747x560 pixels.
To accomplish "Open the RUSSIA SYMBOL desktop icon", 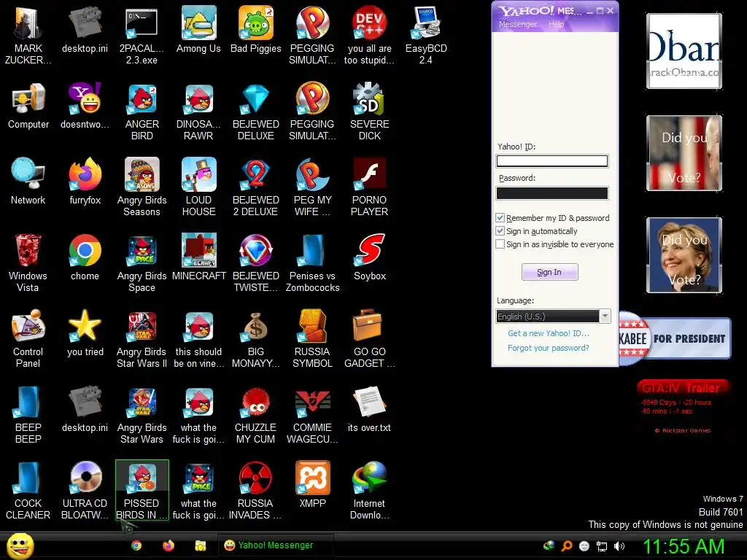I will 312,338.
